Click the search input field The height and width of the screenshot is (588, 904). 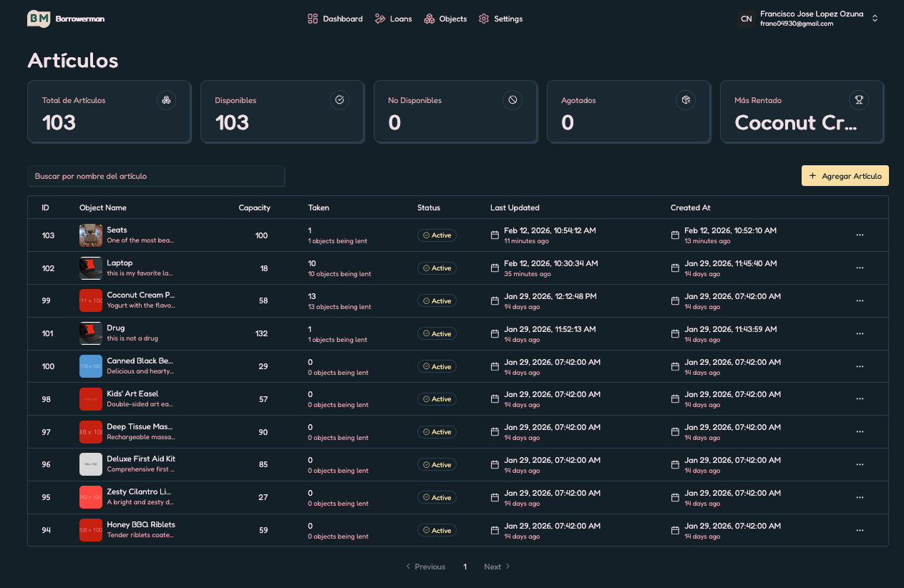coord(156,176)
